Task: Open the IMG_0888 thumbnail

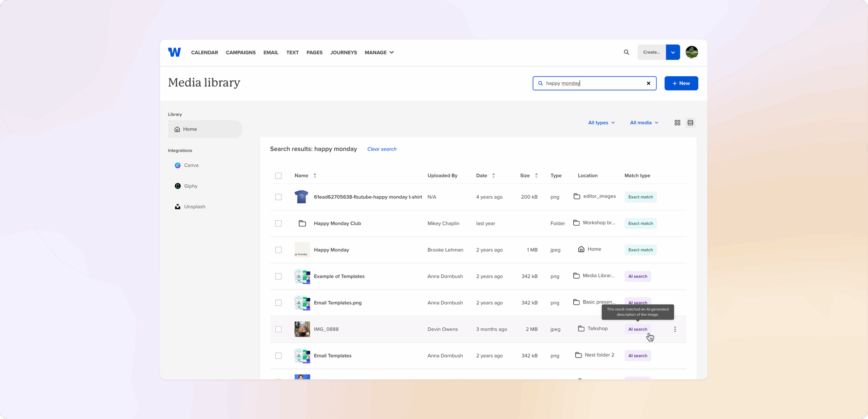Action: coord(302,329)
